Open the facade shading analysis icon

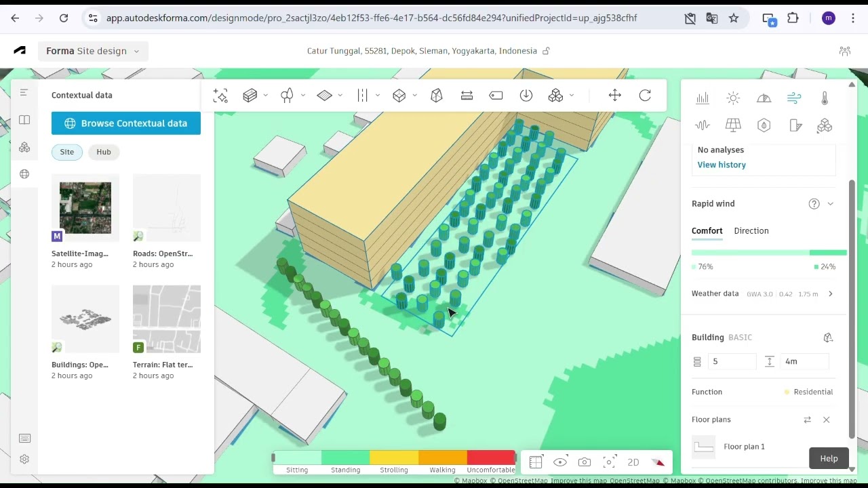tap(795, 125)
